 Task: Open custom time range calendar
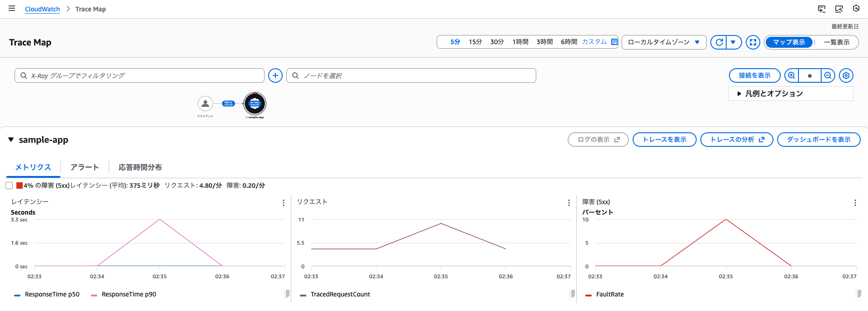614,42
